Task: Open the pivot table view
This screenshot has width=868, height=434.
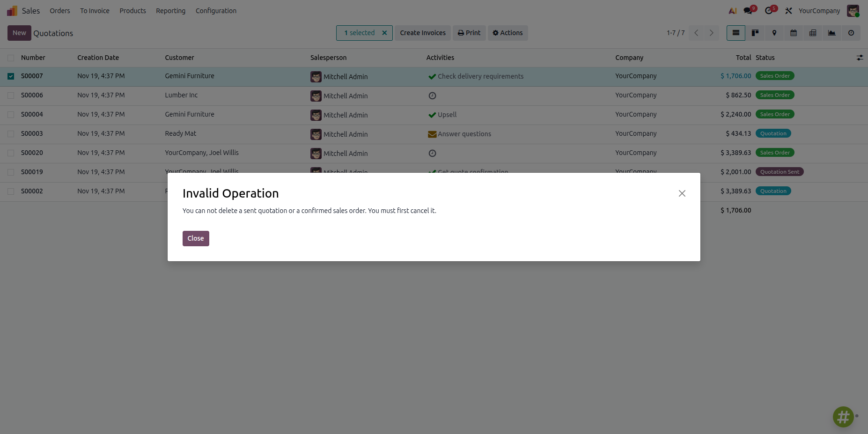Action: coord(813,33)
